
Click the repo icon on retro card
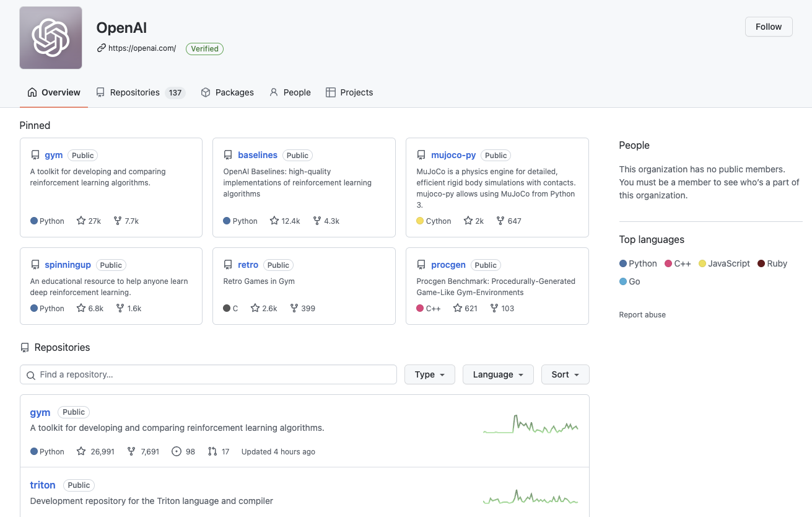(x=228, y=265)
